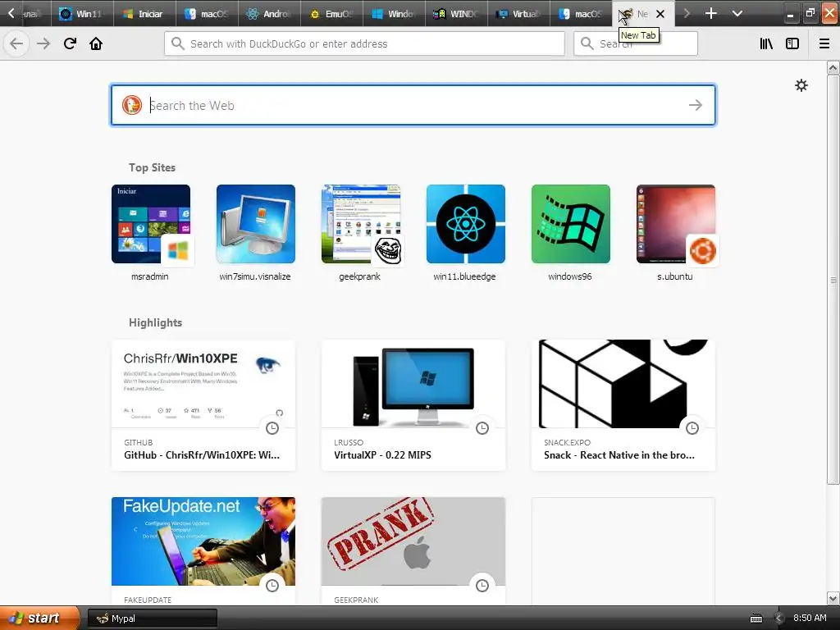Focus the address bar field
This screenshot has width=840, height=630.
click(x=364, y=43)
